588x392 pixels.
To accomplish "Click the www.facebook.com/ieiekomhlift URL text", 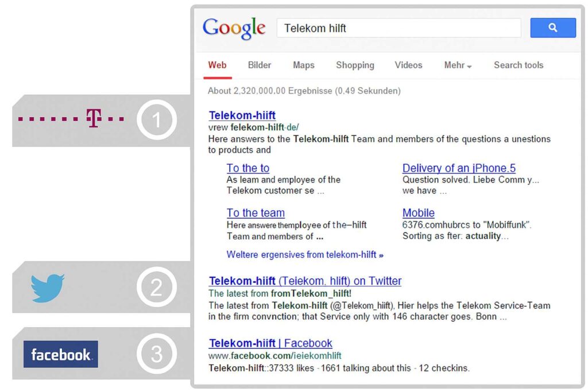I will point(275,356).
